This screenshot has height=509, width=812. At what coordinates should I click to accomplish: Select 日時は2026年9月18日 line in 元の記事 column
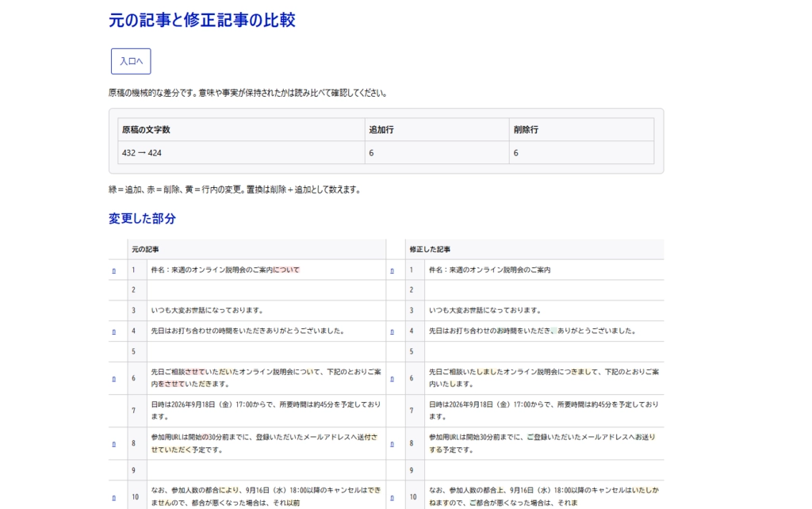(x=266, y=411)
